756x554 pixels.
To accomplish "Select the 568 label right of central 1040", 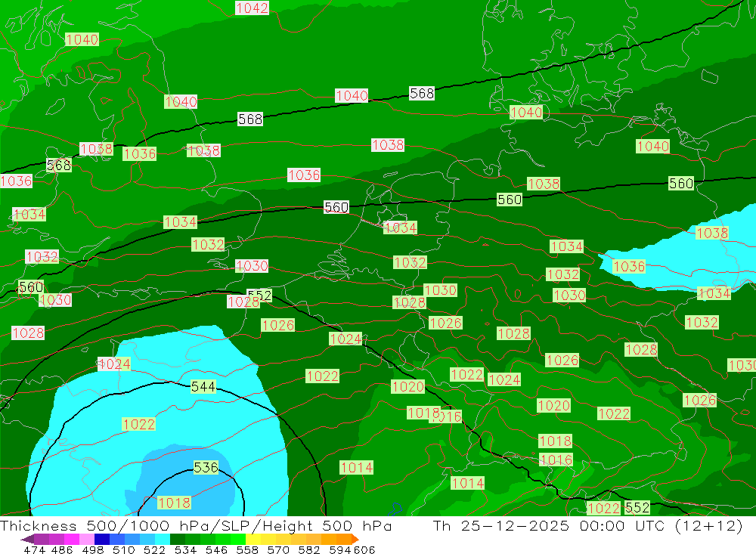I will coord(422,93).
